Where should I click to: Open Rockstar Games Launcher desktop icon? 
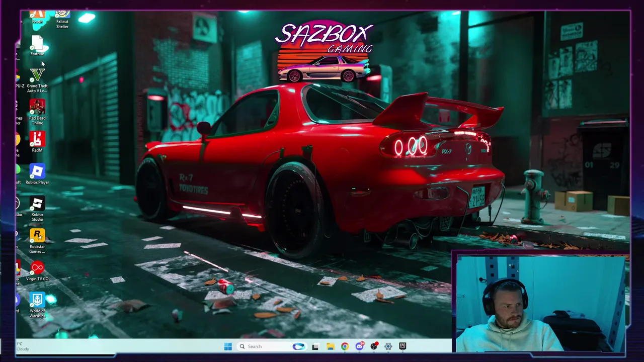click(x=37, y=241)
